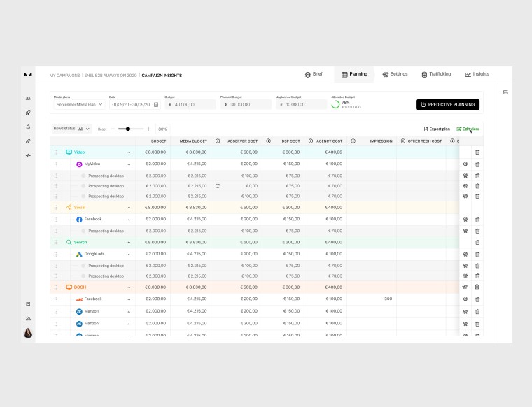
Task: Open the link icon in left sidebar
Action: click(x=28, y=141)
